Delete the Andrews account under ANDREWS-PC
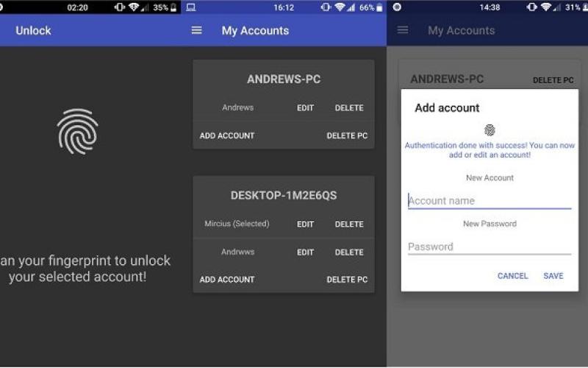The image size is (588, 368). [x=349, y=107]
